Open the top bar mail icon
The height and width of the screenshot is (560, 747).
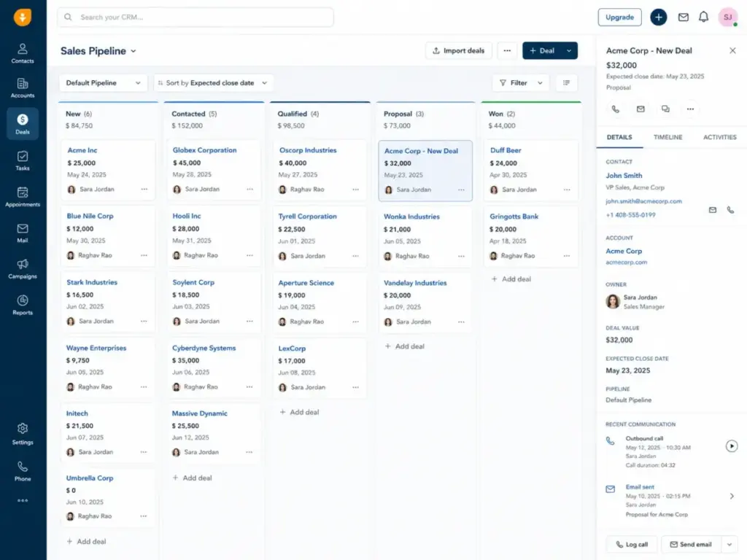coord(683,17)
